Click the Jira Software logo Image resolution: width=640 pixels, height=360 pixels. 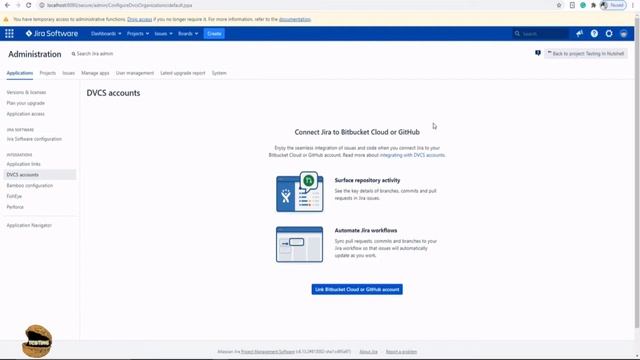51,33
